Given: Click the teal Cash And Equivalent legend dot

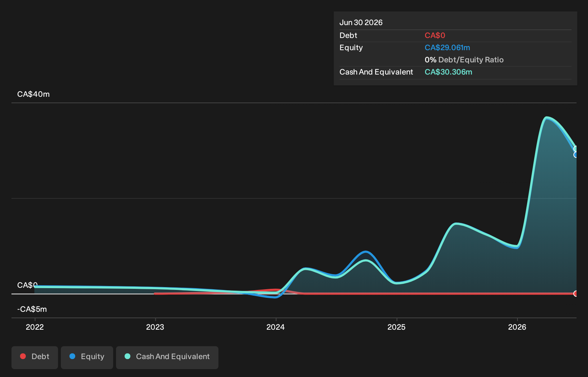Looking at the screenshot, I should (x=127, y=356).
